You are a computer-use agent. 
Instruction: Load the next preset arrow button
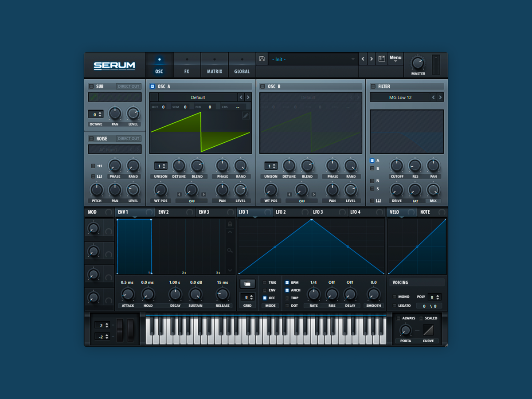372,59
